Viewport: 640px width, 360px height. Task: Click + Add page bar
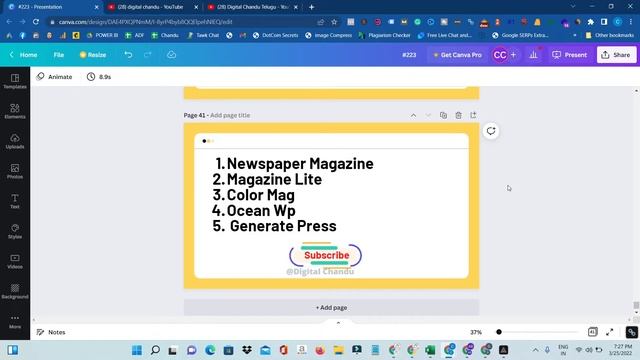pos(331,307)
